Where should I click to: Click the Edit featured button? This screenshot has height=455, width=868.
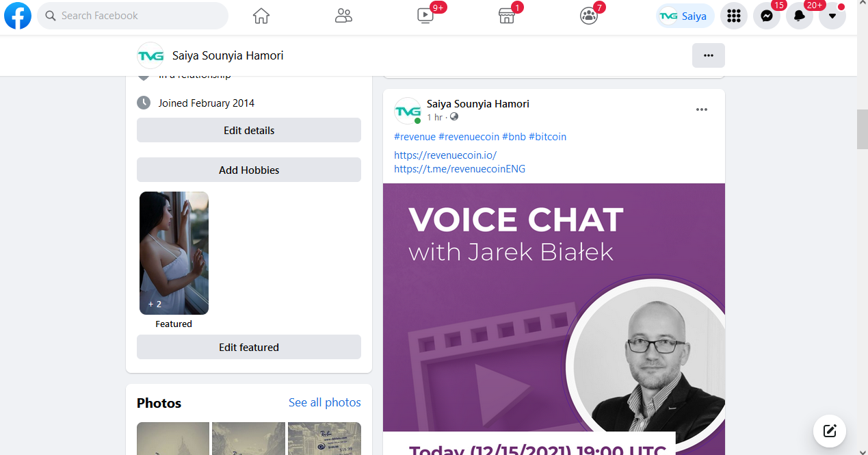[249, 347]
